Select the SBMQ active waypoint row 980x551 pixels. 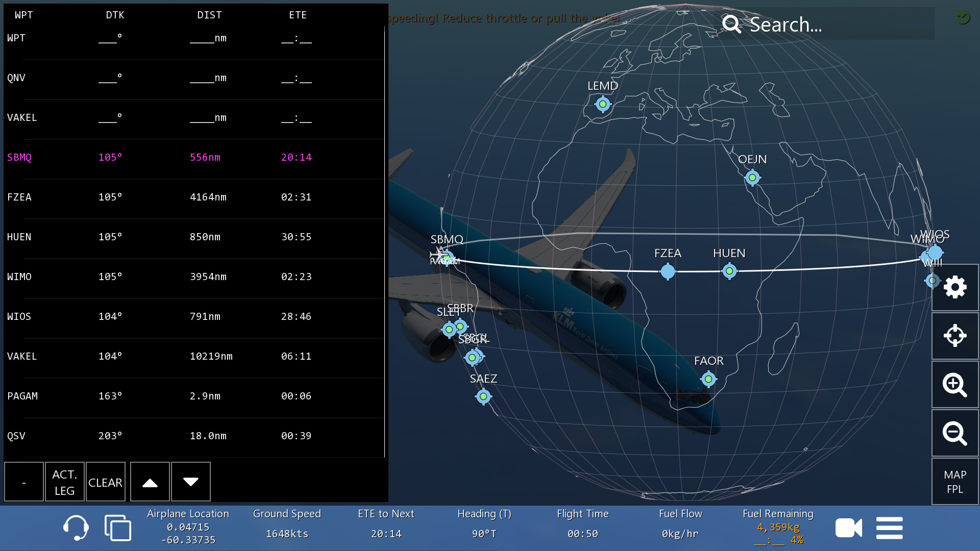coord(194,158)
